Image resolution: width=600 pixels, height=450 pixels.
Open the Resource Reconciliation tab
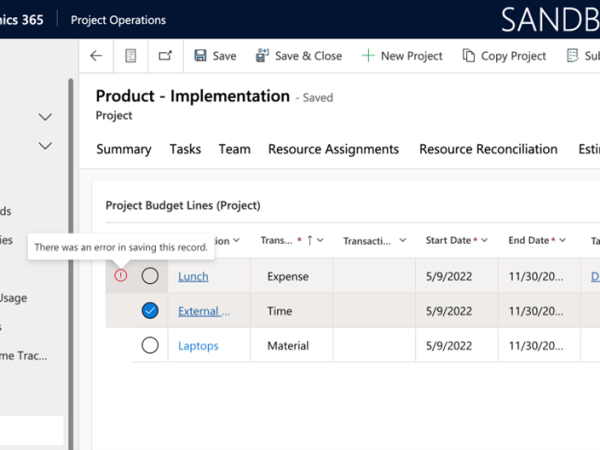[488, 149]
